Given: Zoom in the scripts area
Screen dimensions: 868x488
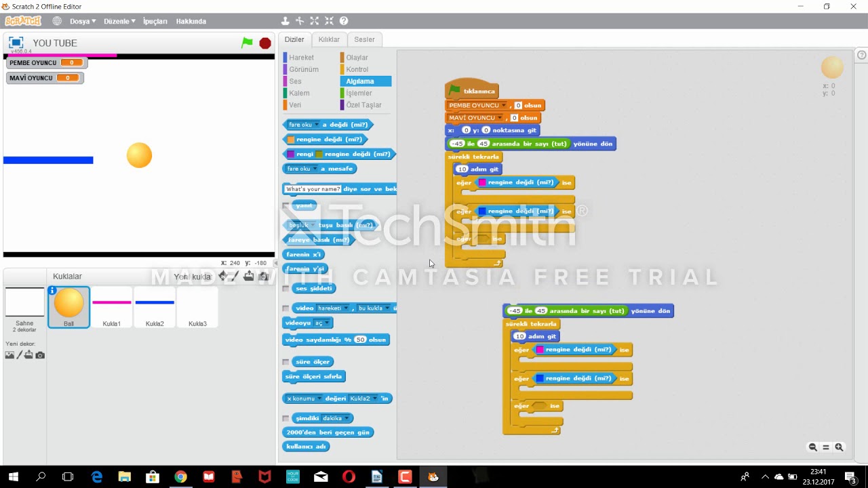Looking at the screenshot, I should coord(840,447).
